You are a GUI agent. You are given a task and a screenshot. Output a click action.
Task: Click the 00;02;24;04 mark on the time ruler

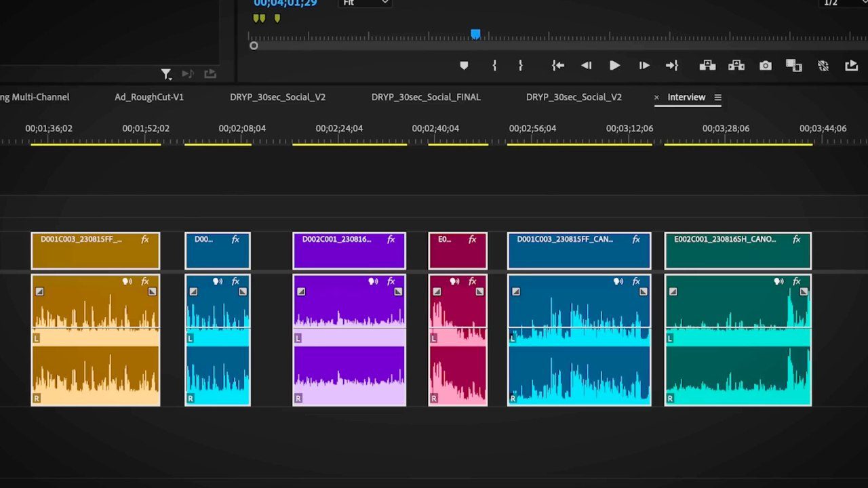(339, 128)
